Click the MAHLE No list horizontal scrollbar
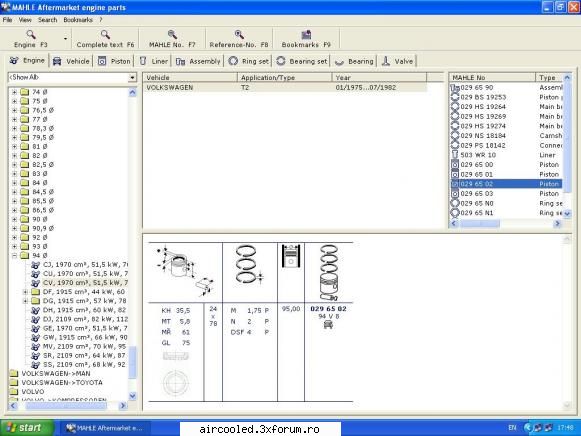581x436 pixels. 506,223
